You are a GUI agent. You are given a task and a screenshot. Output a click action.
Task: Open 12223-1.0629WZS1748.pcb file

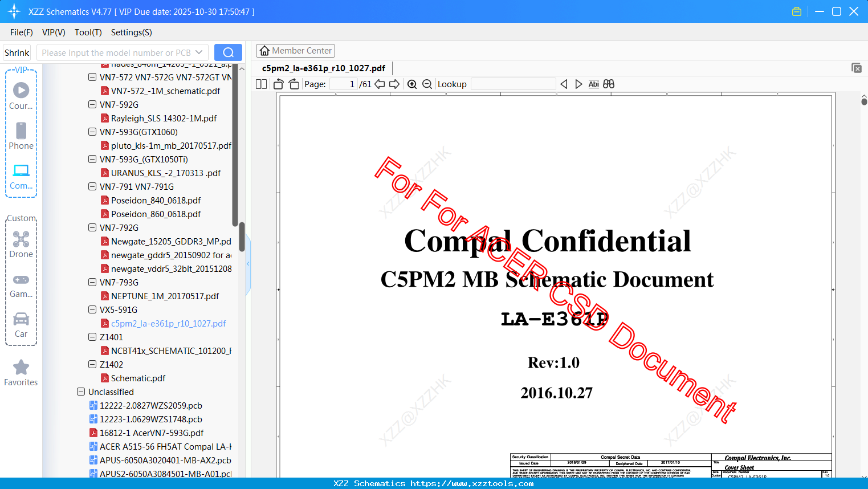pos(150,419)
